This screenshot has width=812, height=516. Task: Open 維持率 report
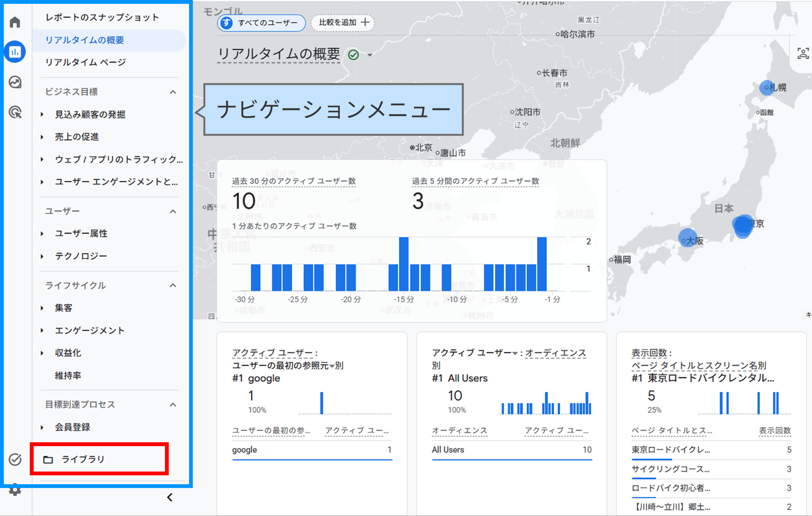68,375
